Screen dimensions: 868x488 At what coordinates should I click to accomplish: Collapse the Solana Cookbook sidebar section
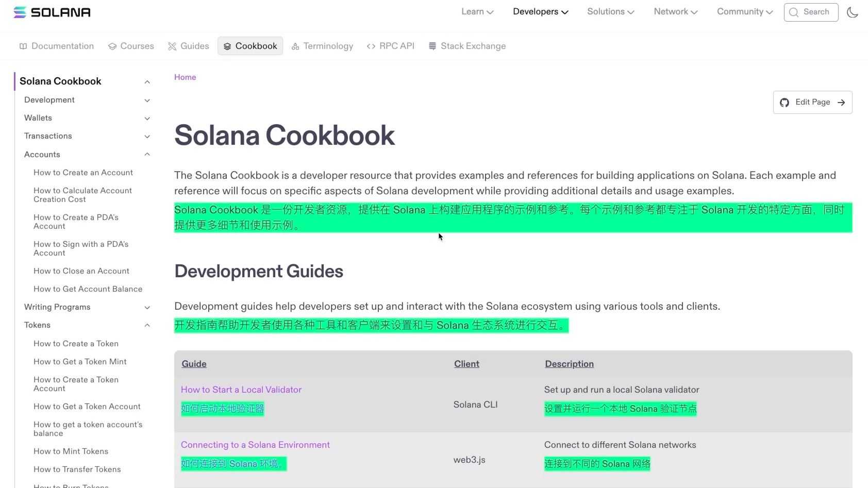[147, 82]
